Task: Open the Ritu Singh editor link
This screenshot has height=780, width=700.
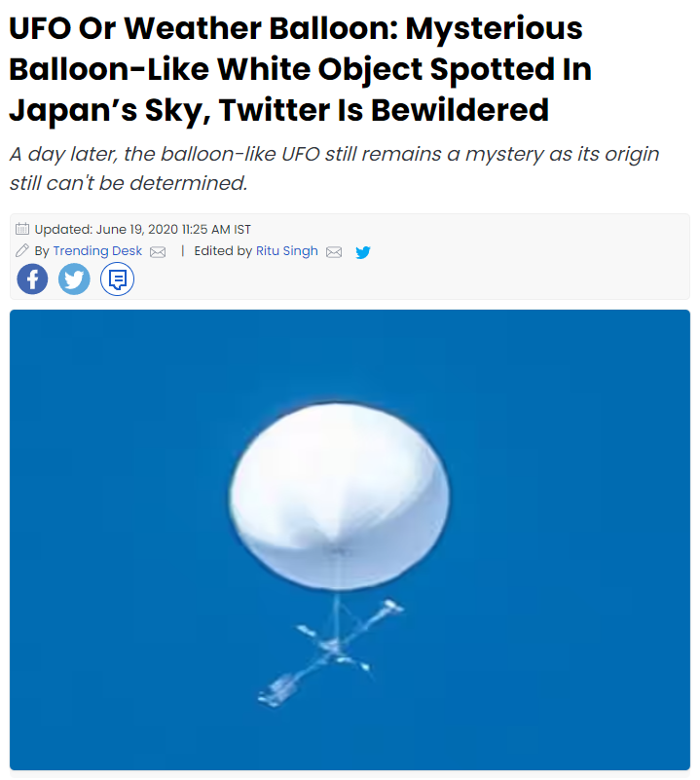Action: 287,250
